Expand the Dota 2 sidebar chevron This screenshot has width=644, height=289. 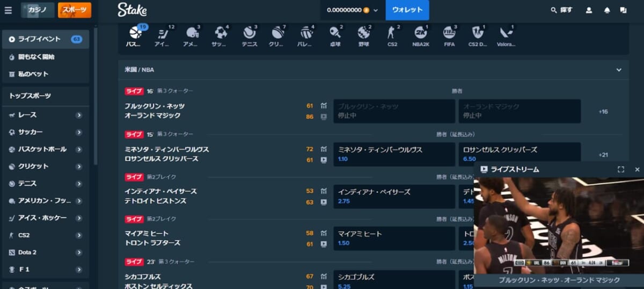click(79, 252)
